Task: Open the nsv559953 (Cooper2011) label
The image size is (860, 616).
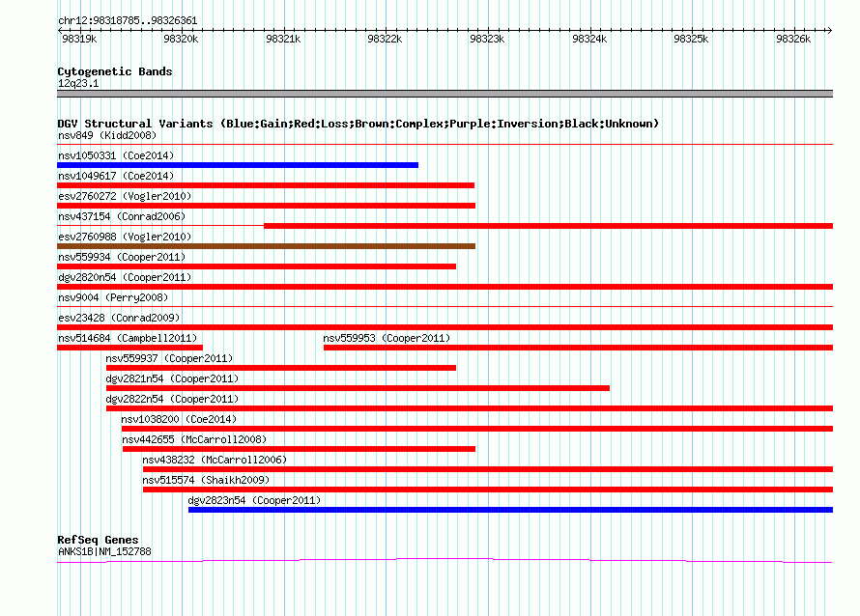Action: [x=387, y=338]
